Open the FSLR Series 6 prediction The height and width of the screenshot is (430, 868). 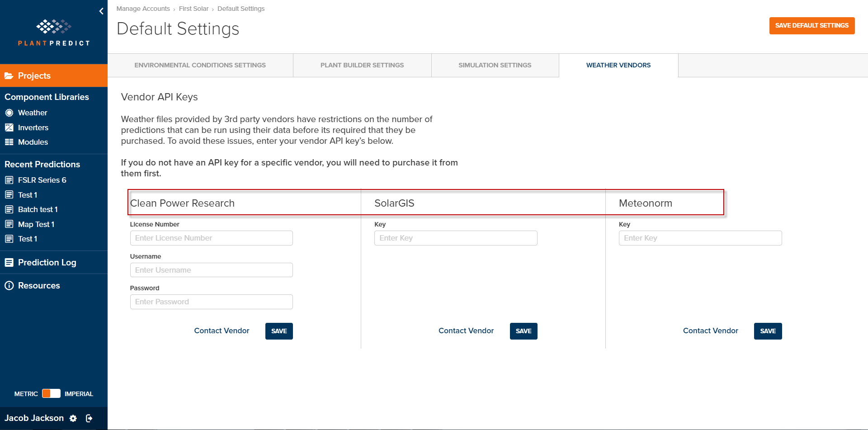pos(42,180)
